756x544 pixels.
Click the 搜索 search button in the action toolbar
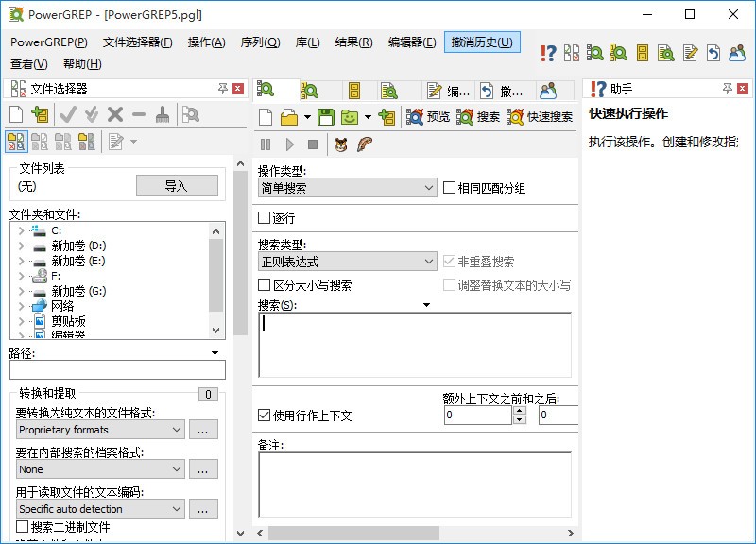(478, 116)
